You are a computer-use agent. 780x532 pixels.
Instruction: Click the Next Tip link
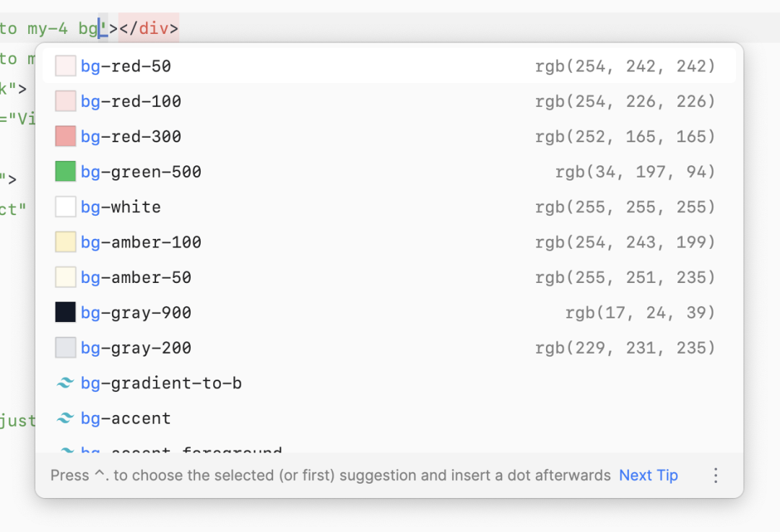click(x=649, y=475)
